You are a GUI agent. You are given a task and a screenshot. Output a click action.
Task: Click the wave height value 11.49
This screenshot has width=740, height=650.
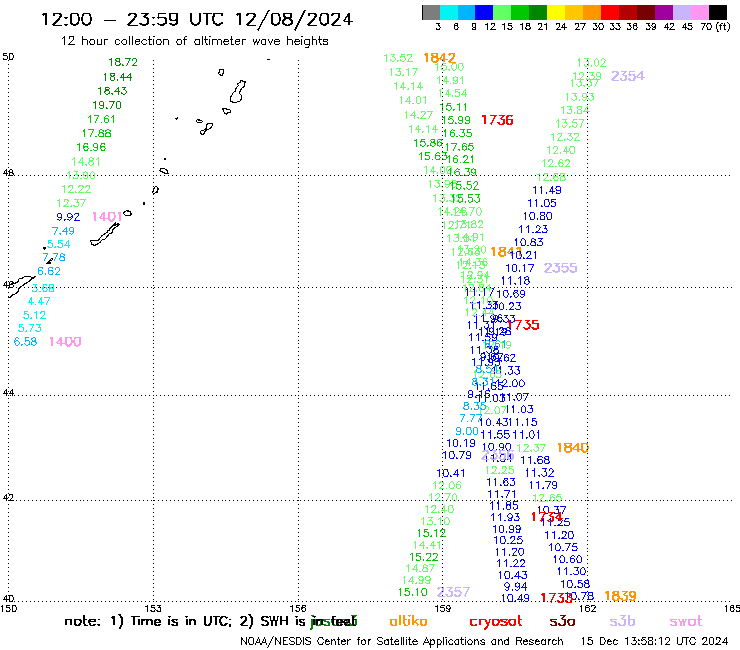pos(547,190)
